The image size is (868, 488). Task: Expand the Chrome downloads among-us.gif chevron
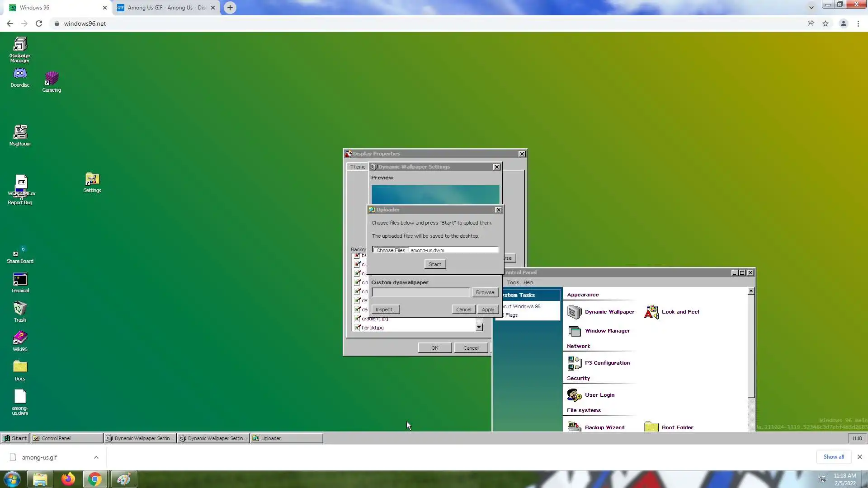(x=96, y=457)
